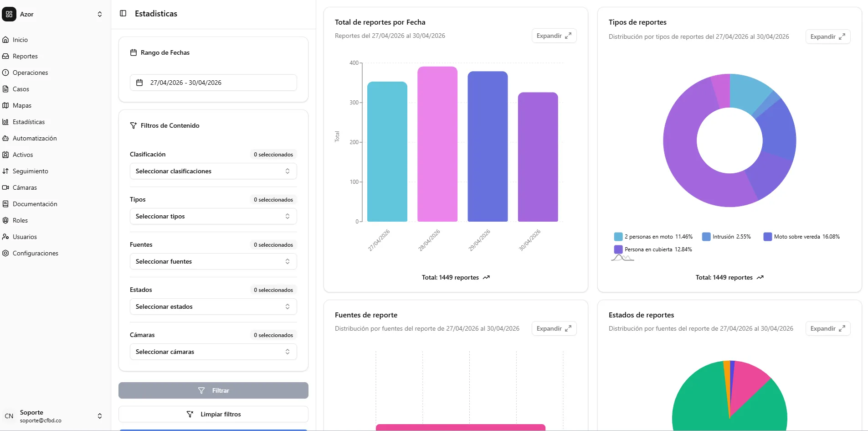Click Cámaras 0 seleccionados badge
The image size is (868, 431).
273,335
